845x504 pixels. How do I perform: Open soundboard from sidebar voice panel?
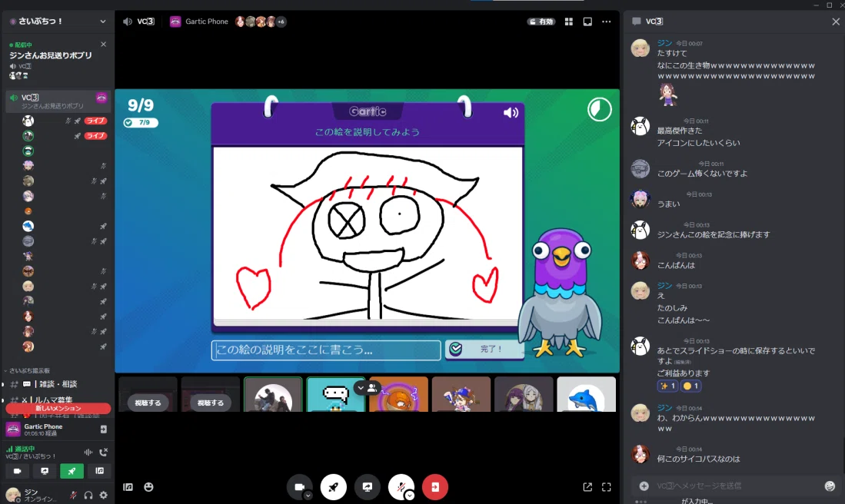tap(100, 471)
